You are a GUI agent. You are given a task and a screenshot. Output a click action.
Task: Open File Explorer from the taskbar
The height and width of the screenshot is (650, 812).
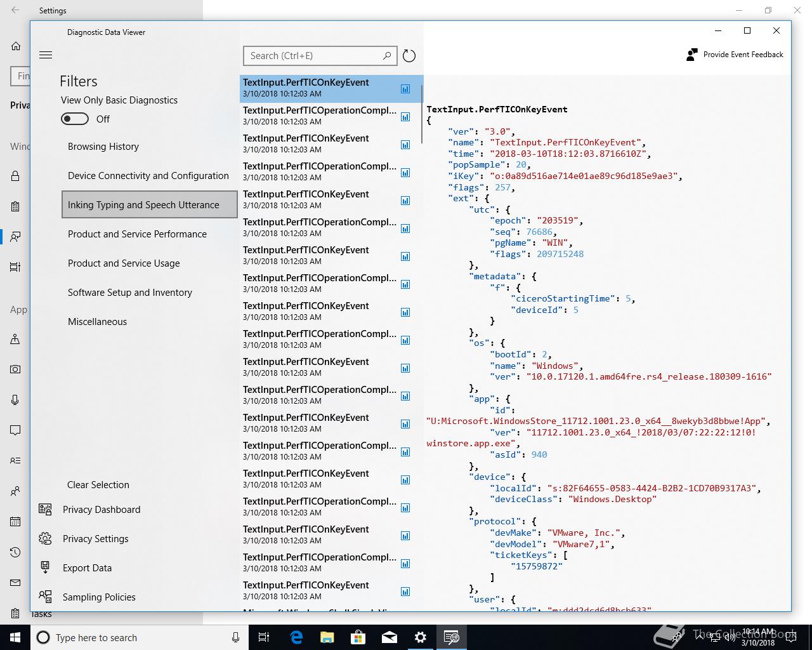[327, 637]
